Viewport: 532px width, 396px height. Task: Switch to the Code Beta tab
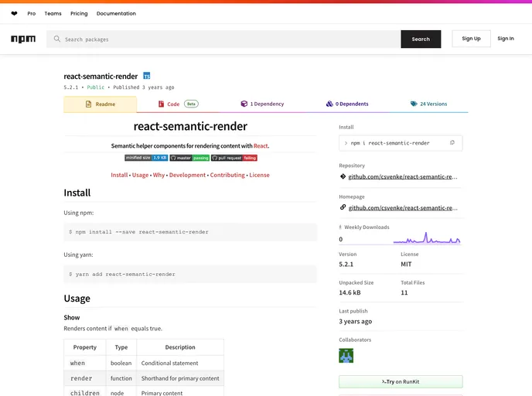pyautogui.click(x=178, y=104)
